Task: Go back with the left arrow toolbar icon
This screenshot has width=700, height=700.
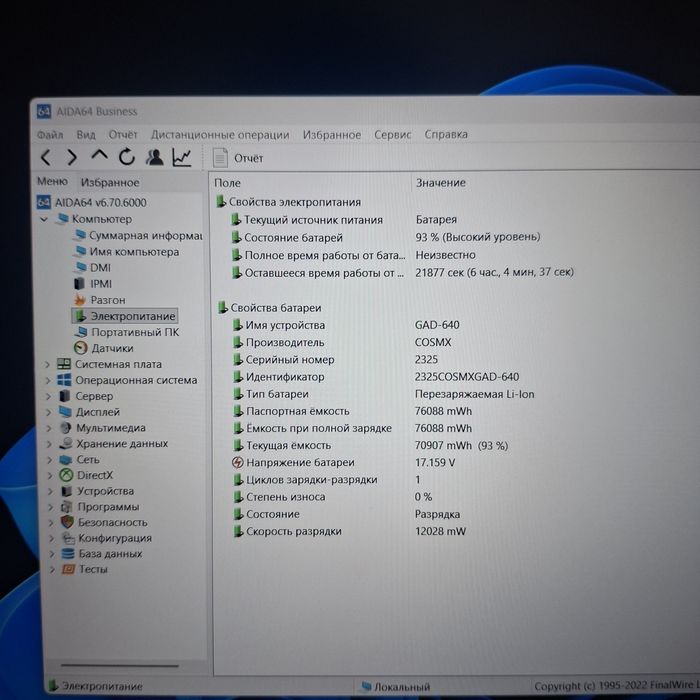Action: (46, 157)
